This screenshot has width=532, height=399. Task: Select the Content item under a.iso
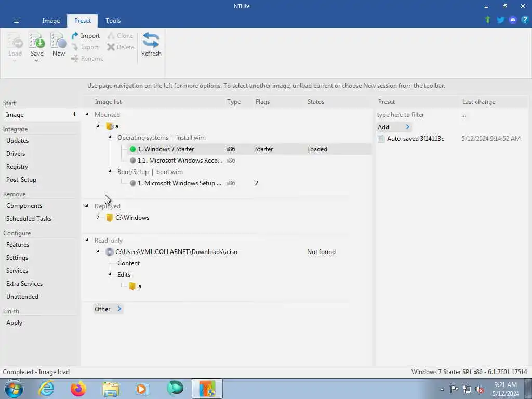[129, 263]
